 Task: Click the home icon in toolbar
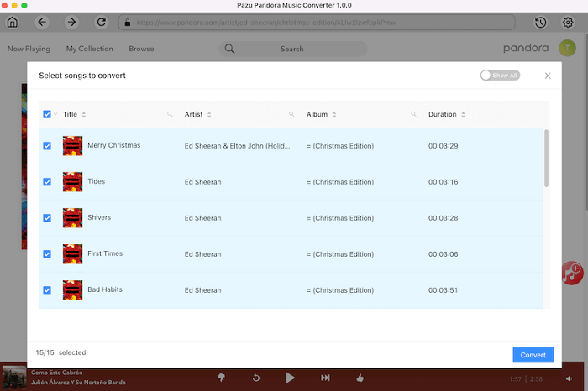[x=13, y=22]
